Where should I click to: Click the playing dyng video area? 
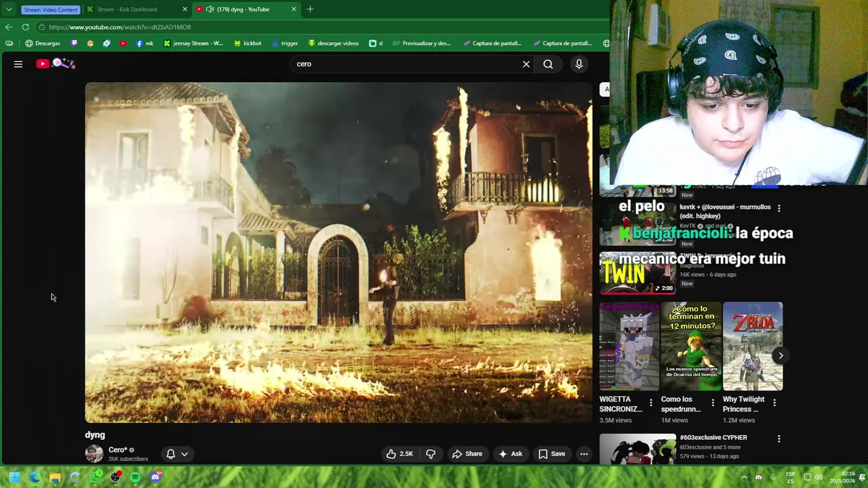(x=338, y=252)
